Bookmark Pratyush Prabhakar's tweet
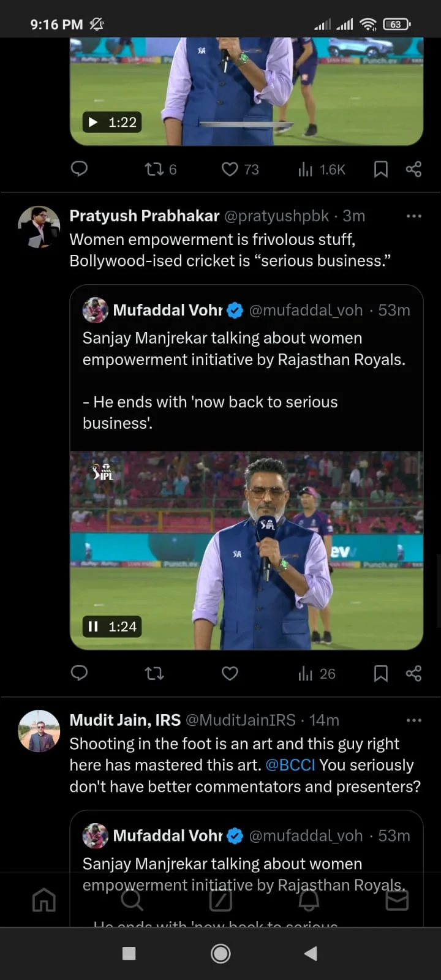The width and height of the screenshot is (441, 980). pyautogui.click(x=380, y=673)
